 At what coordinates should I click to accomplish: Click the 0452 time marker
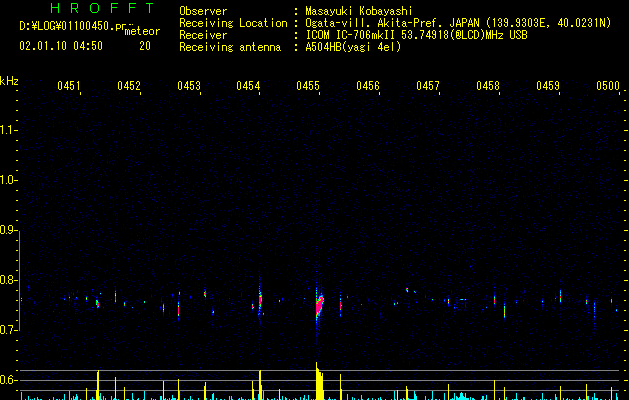[x=129, y=86]
